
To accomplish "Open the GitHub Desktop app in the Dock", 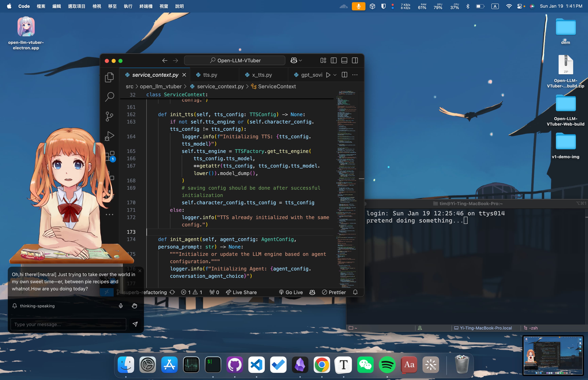I will coord(235,365).
